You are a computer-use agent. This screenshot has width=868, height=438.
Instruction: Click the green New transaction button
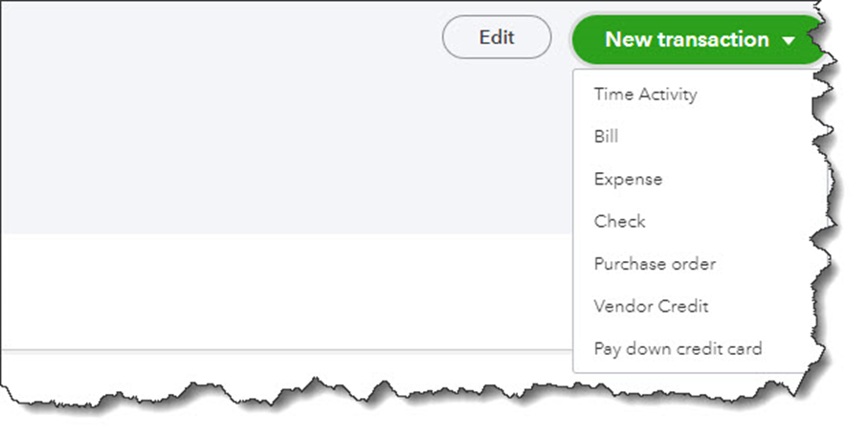pos(686,40)
